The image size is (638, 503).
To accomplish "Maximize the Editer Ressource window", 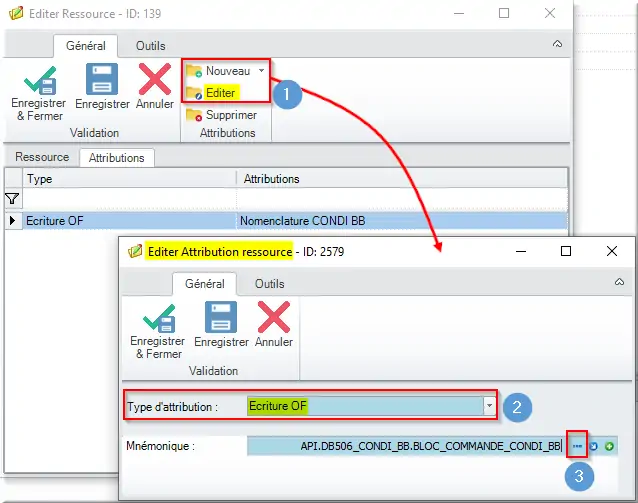I will tap(504, 13).
